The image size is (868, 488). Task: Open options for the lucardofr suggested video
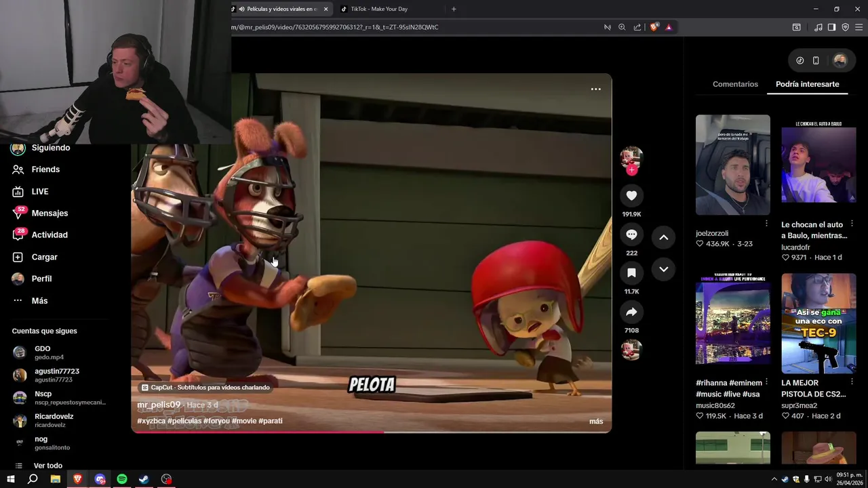(852, 224)
